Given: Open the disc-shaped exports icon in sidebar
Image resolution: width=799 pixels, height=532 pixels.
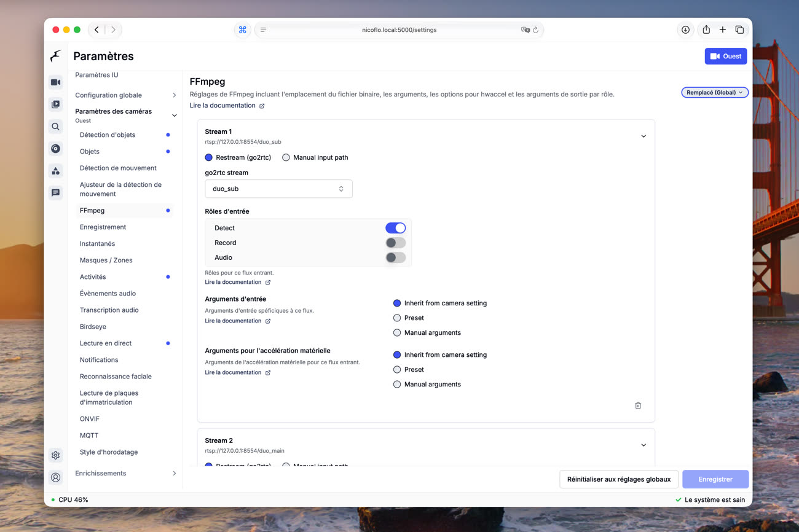Looking at the screenshot, I should 55,149.
